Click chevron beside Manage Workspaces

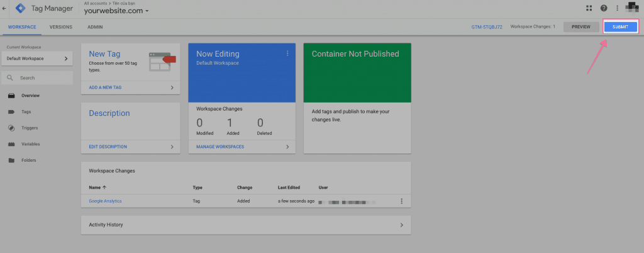pyautogui.click(x=287, y=147)
